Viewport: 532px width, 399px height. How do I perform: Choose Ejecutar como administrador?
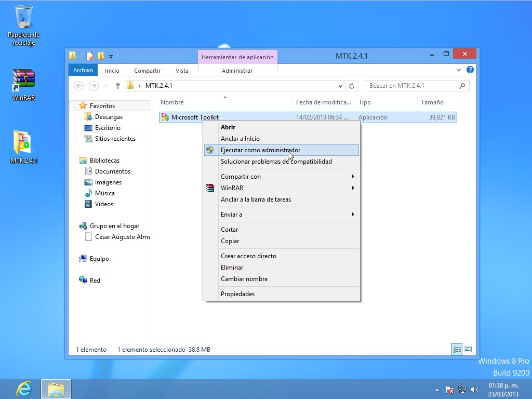coord(282,150)
